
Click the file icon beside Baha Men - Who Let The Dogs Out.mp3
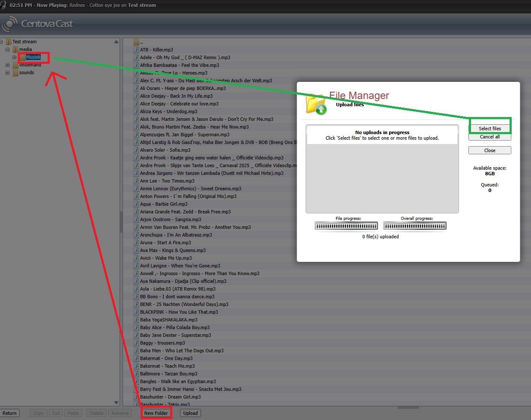[136, 351]
